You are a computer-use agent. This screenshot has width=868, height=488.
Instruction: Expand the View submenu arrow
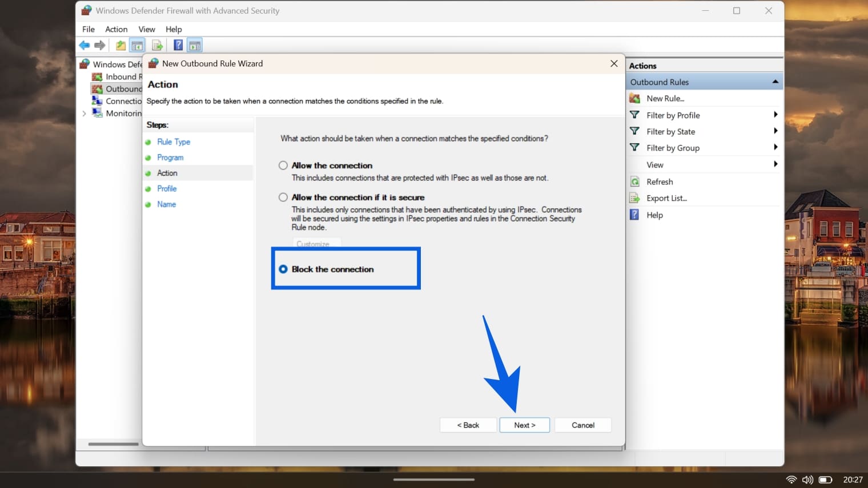(x=775, y=164)
